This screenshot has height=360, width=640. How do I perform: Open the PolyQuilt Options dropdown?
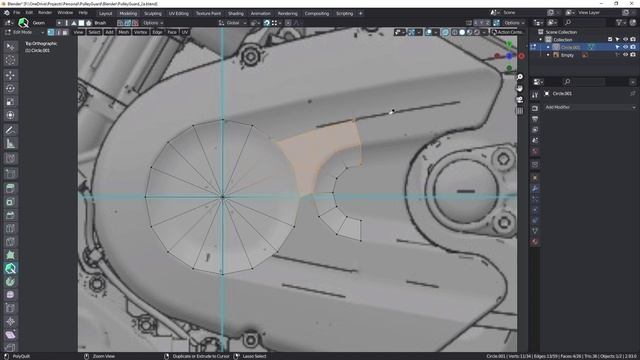point(153,23)
